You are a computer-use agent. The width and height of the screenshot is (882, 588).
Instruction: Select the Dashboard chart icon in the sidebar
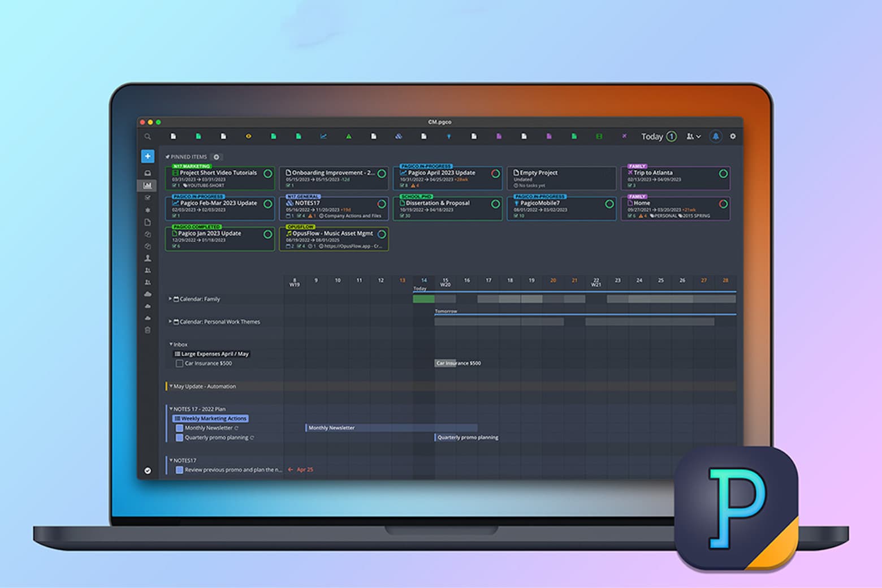pyautogui.click(x=148, y=185)
